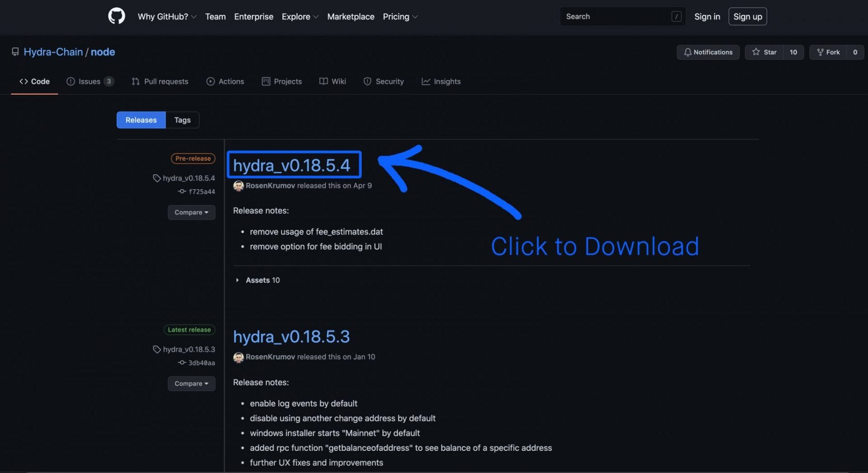
Task: Open the Team page
Action: point(215,16)
